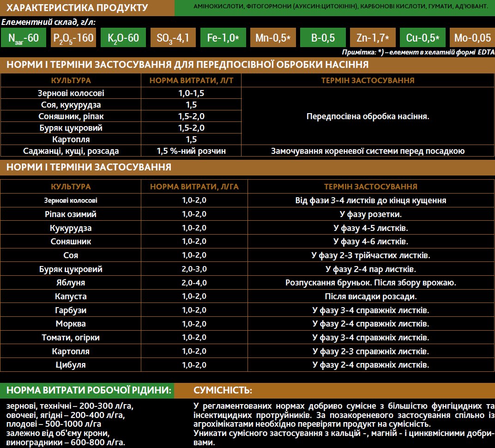Click the 'Яблуня' crop cell
The width and height of the screenshot is (495, 448).
pyautogui.click(x=71, y=283)
